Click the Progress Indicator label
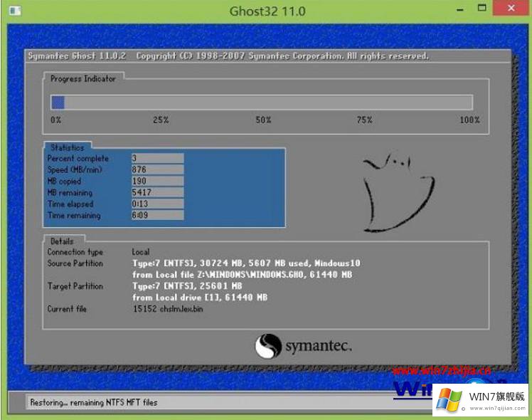This screenshot has height=420, width=532. [83, 78]
